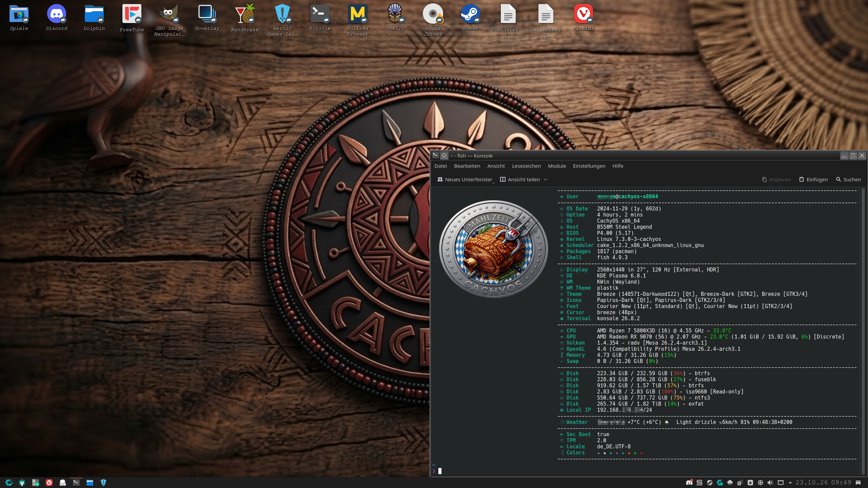Viewport: 868px width, 488px height.
Task: Click Vivaldi icon in the taskbar
Action: 49,483
